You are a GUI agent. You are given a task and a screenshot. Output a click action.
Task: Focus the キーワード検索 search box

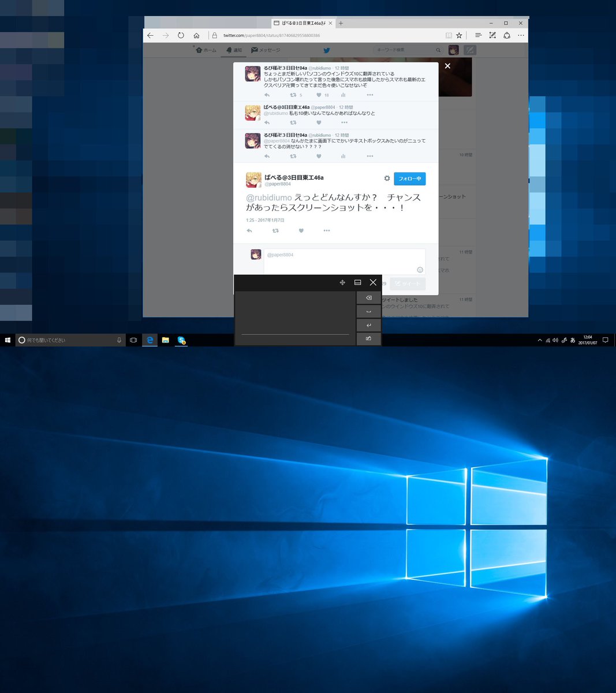pos(409,50)
